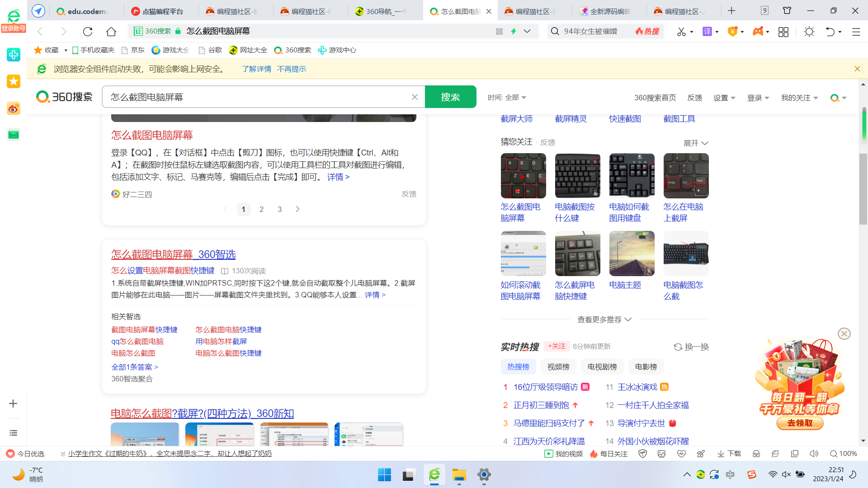The image size is (868, 488).
Task: Open the downloads panel in status bar
Action: (x=729, y=454)
